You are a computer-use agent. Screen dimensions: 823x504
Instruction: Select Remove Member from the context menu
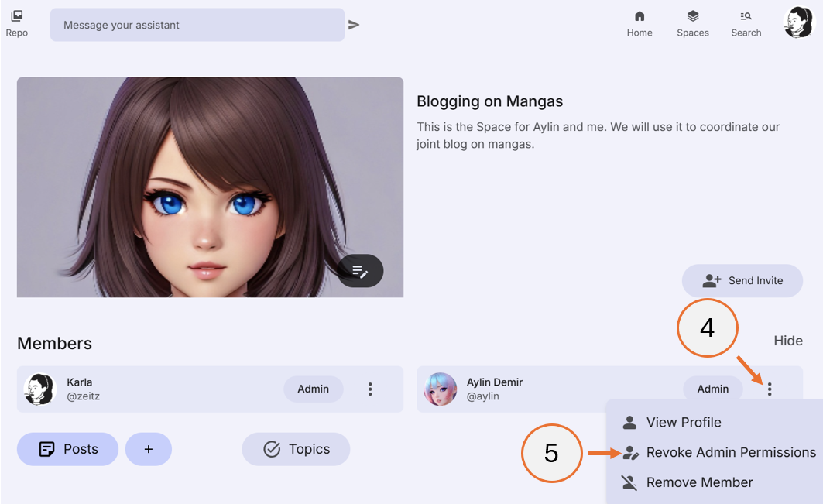(x=700, y=482)
